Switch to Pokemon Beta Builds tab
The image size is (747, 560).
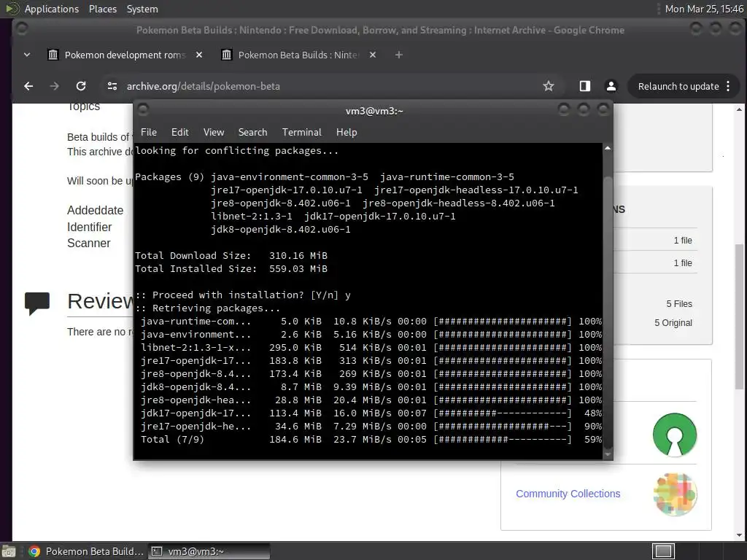(x=298, y=55)
